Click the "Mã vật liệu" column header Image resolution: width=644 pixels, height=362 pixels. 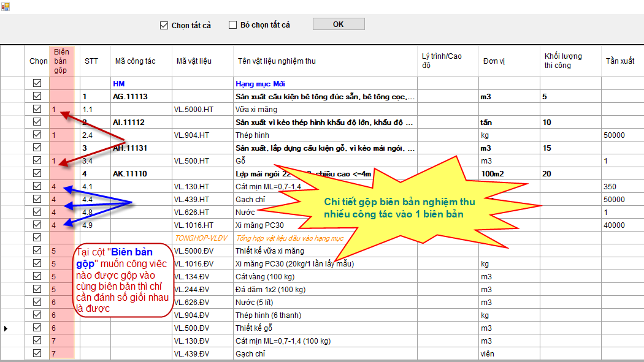click(x=202, y=61)
